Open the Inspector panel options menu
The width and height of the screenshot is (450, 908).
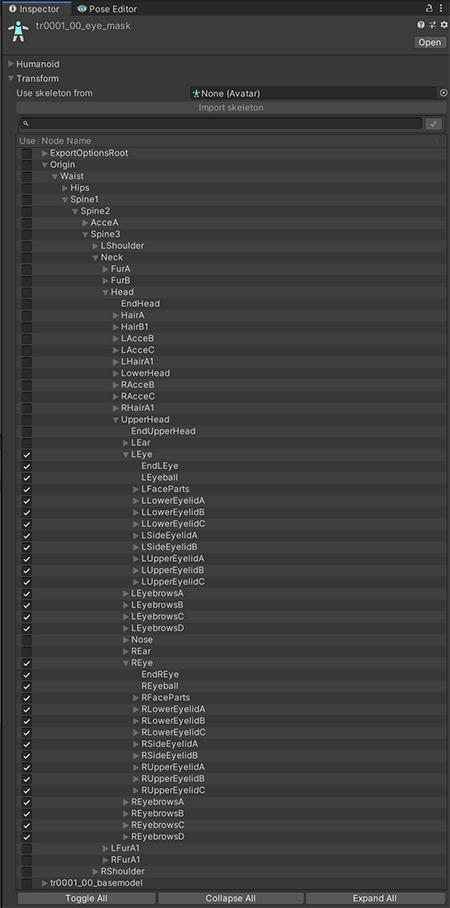[x=443, y=8]
